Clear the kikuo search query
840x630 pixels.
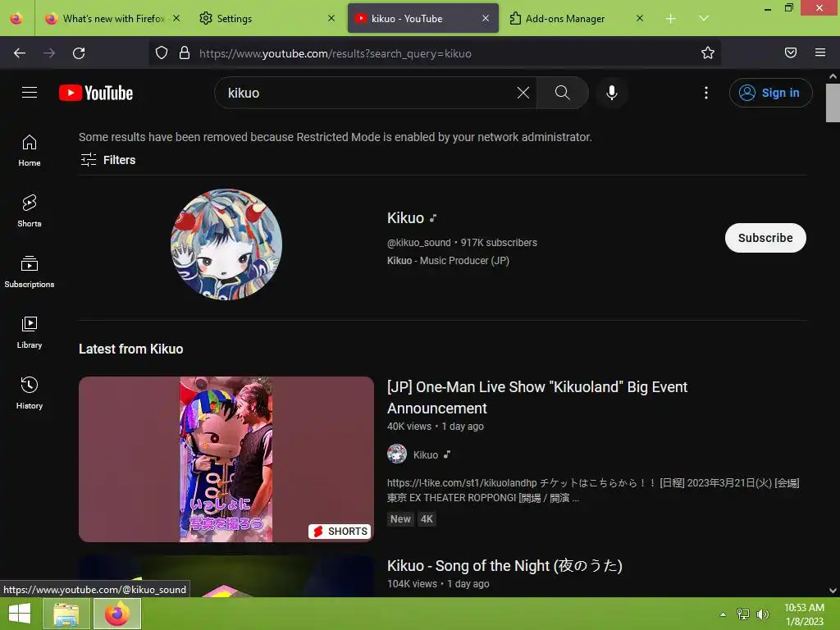(x=523, y=93)
